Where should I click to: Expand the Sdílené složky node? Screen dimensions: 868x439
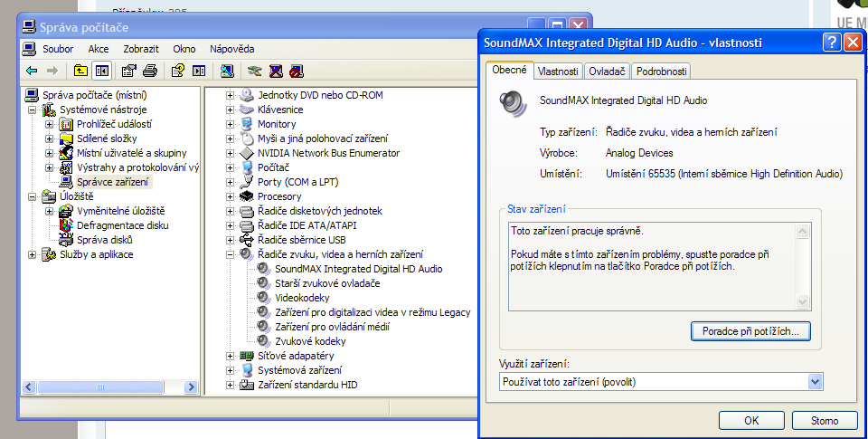click(49, 138)
